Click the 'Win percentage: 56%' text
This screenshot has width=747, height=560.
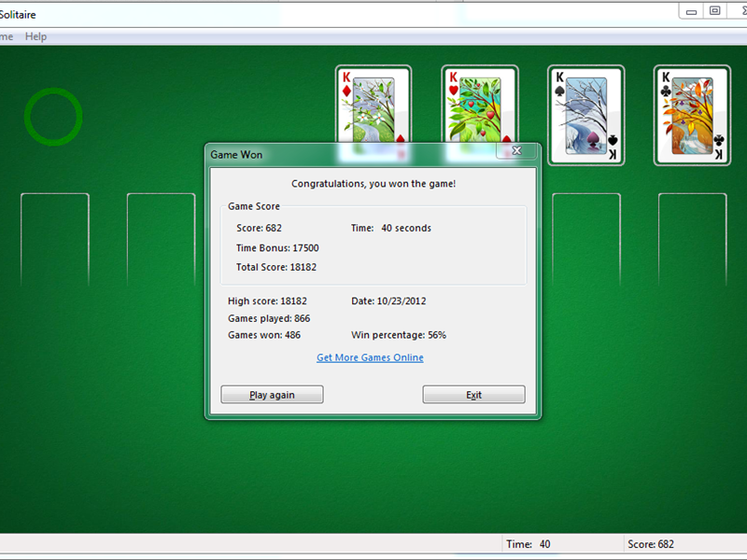399,335
